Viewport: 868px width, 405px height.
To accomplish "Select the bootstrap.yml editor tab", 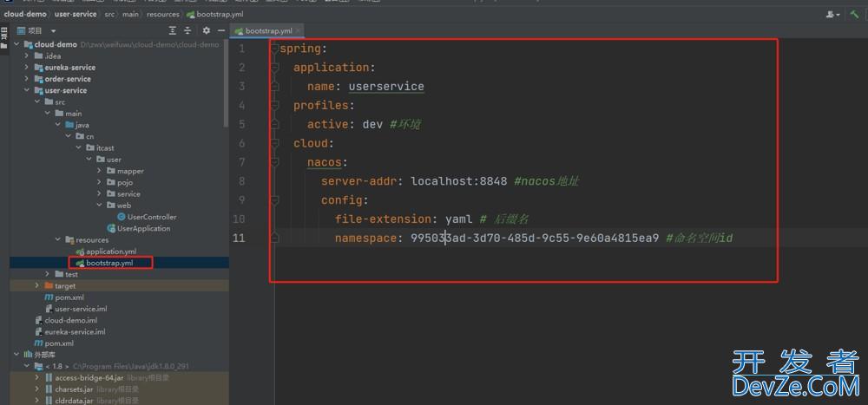I will 268,31.
